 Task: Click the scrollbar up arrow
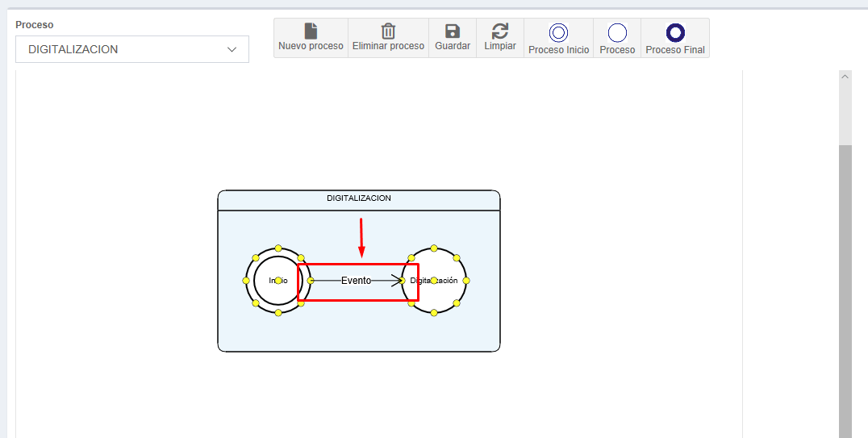(x=845, y=77)
